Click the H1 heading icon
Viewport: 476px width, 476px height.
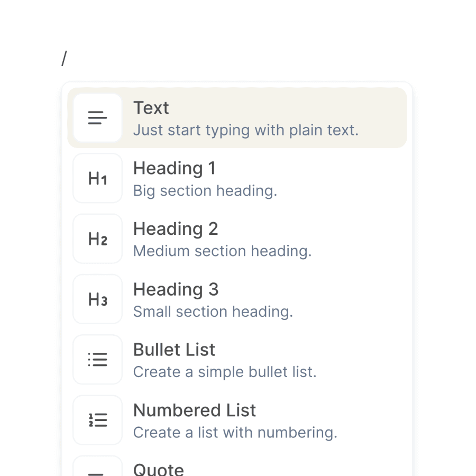click(97, 178)
